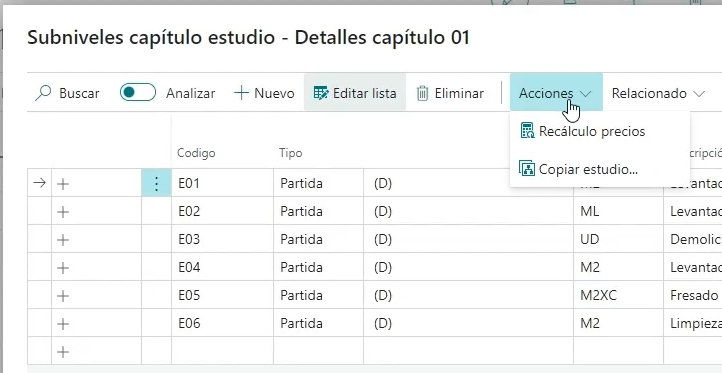Select the E05 code cell
The width and height of the screenshot is (722, 373).
(x=222, y=295)
